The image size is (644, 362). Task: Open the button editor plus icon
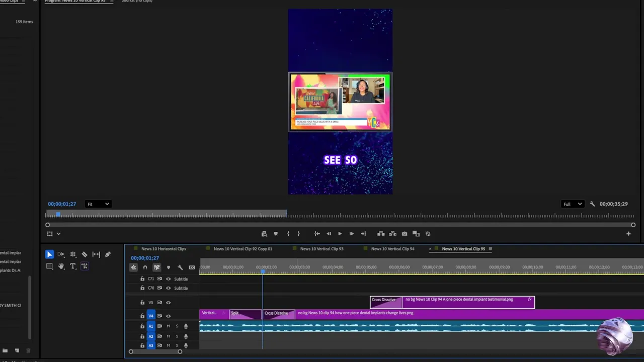(628, 234)
